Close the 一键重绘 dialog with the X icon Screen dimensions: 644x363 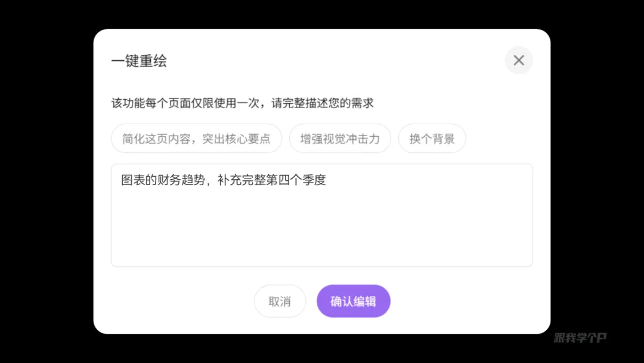point(519,60)
